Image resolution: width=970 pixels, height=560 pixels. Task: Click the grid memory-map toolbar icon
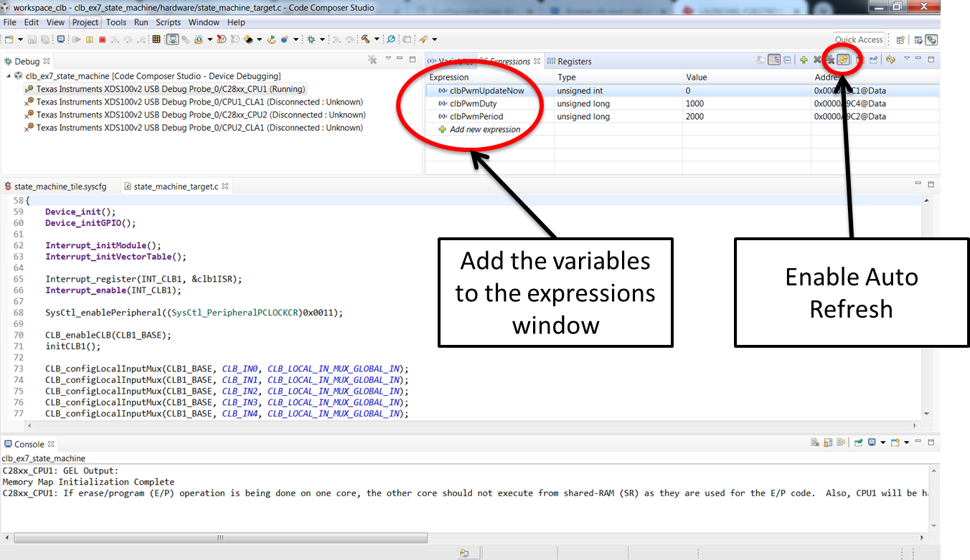tap(156, 39)
